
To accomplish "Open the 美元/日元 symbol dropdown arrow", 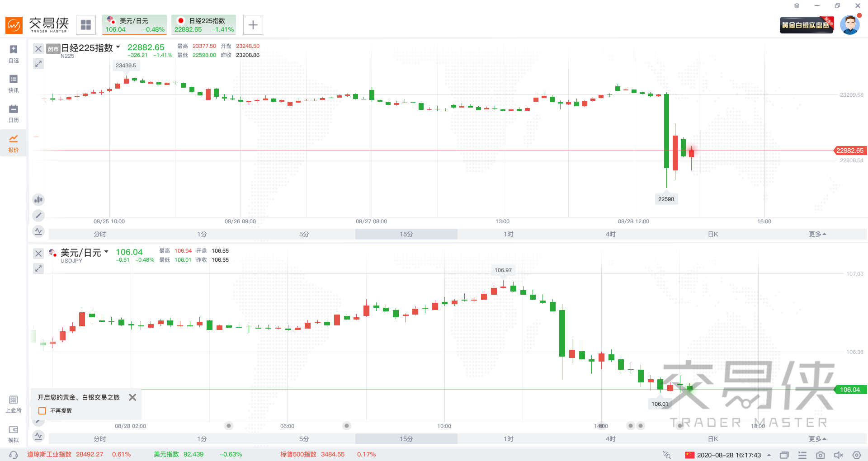I will 106,252.
